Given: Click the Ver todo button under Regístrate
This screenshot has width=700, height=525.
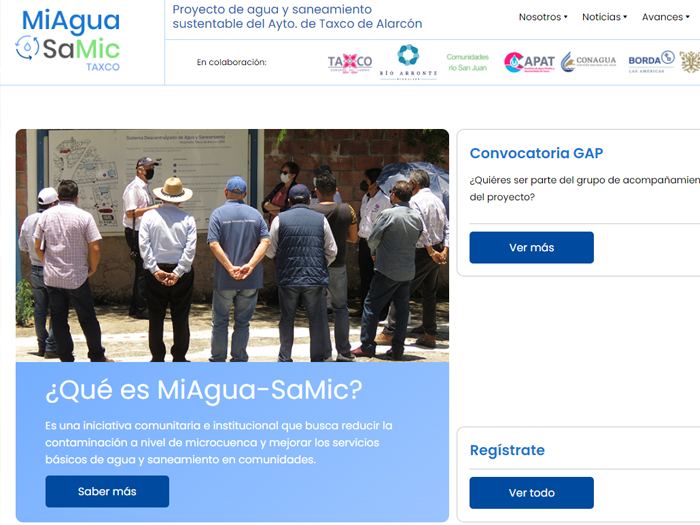Looking at the screenshot, I should coord(531,492).
